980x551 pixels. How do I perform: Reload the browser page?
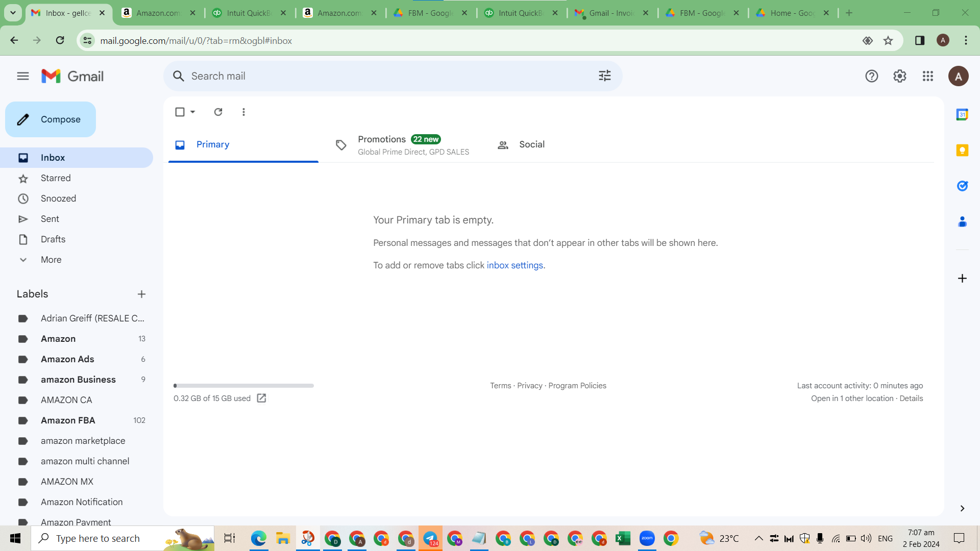[60, 40]
